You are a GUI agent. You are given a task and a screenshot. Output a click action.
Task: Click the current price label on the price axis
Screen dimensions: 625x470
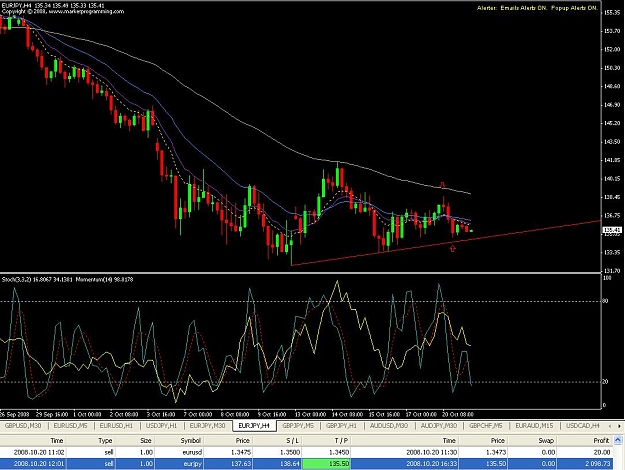612,230
